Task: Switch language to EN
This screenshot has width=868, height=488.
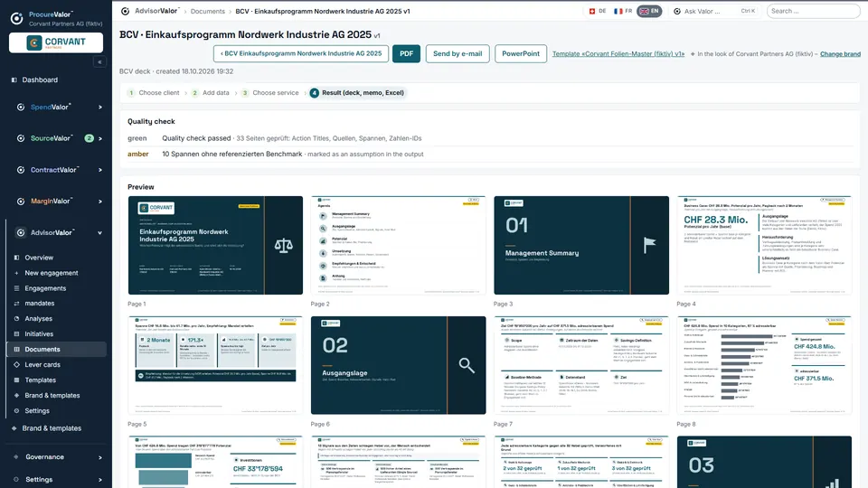Action: [649, 11]
